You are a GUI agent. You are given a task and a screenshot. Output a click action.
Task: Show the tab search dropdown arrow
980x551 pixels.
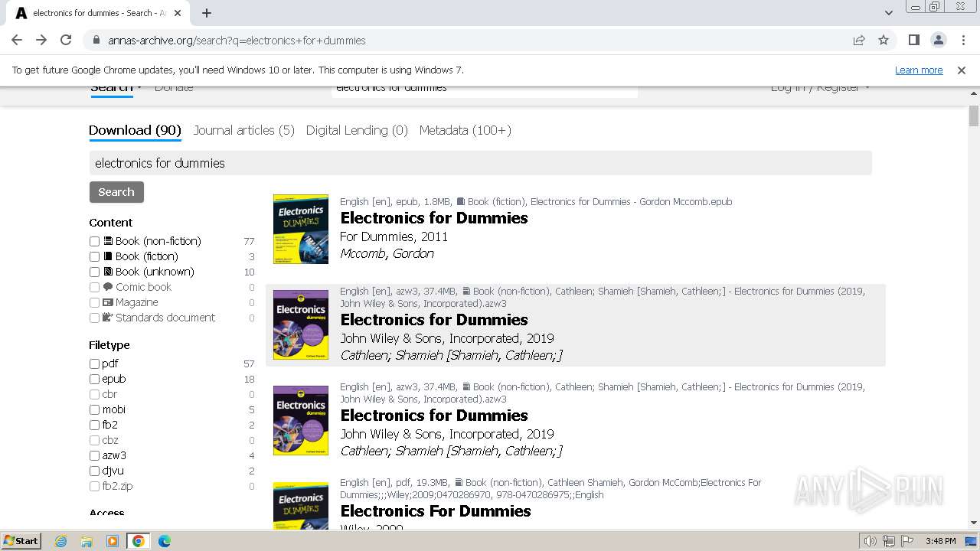(x=888, y=13)
